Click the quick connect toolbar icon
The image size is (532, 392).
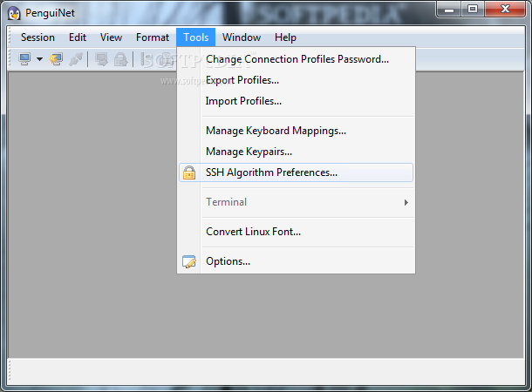pos(56,59)
